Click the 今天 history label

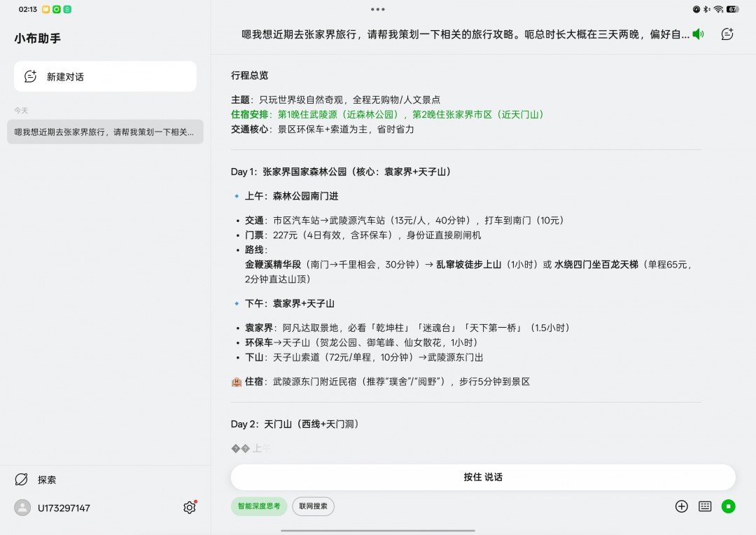[x=21, y=111]
